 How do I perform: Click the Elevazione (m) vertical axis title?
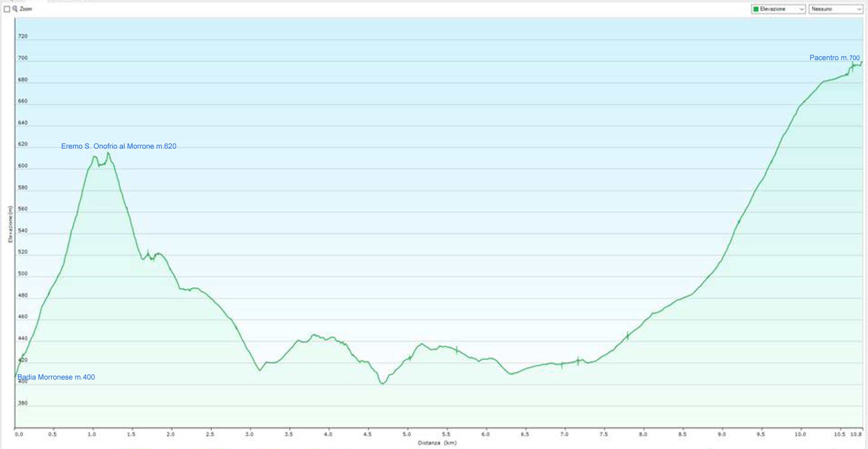coord(10,224)
